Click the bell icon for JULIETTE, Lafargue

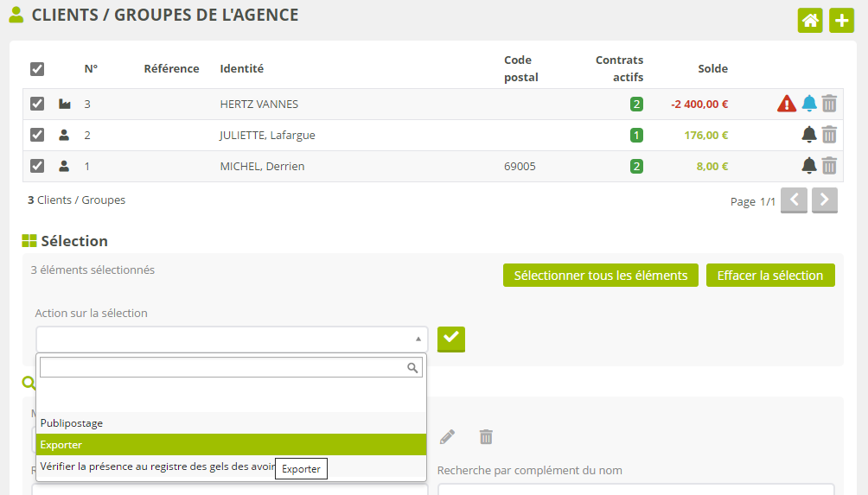click(809, 135)
